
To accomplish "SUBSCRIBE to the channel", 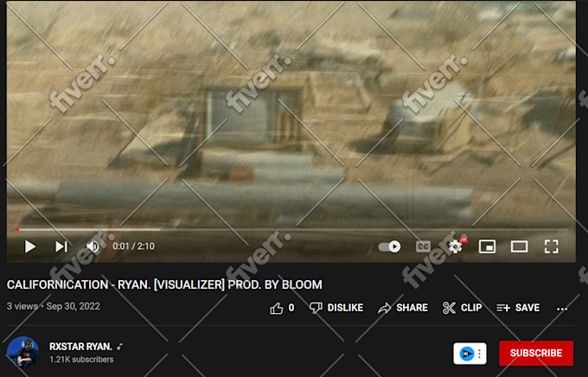I will pyautogui.click(x=536, y=353).
